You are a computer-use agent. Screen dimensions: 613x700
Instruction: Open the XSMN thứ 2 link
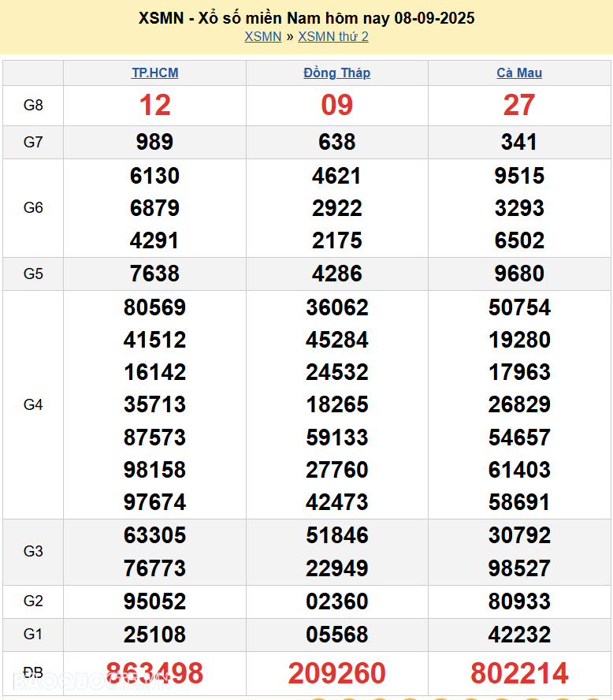click(333, 36)
